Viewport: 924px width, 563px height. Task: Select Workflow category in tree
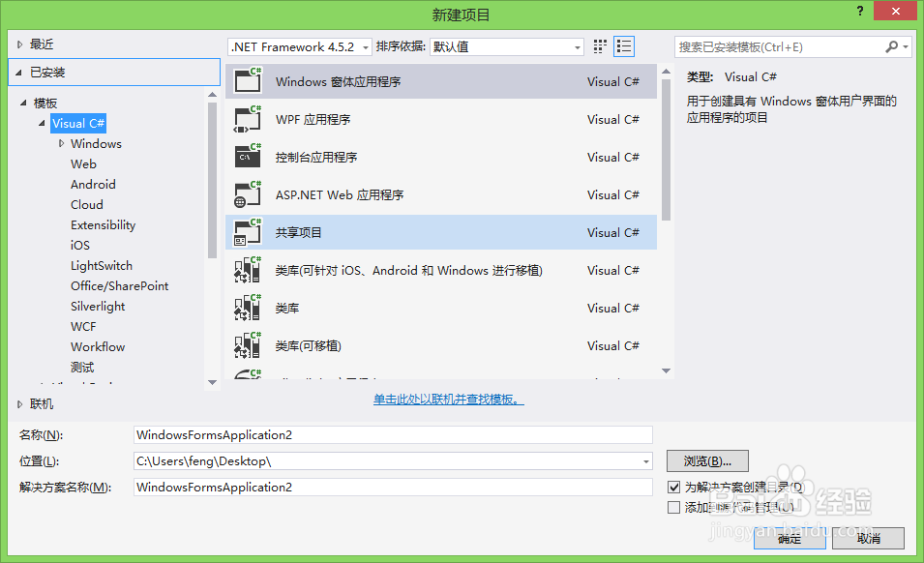point(98,347)
